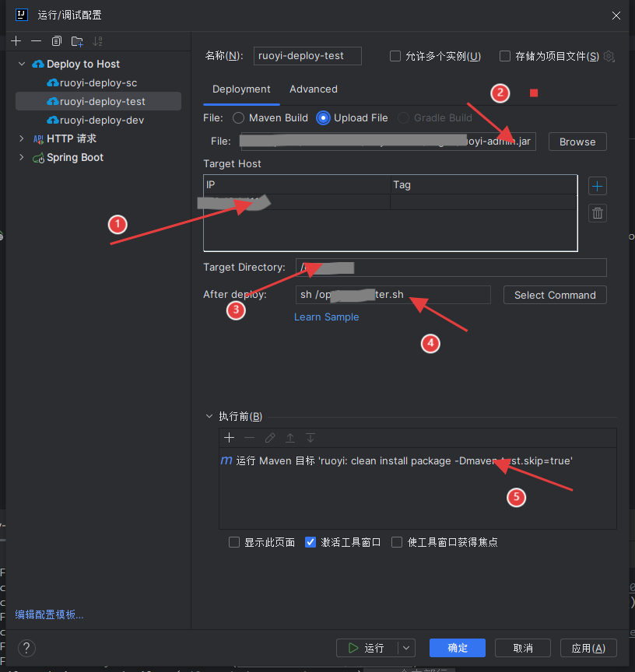635x672 pixels.
Task: Expand the Spring Boot tree node
Action: [x=22, y=157]
